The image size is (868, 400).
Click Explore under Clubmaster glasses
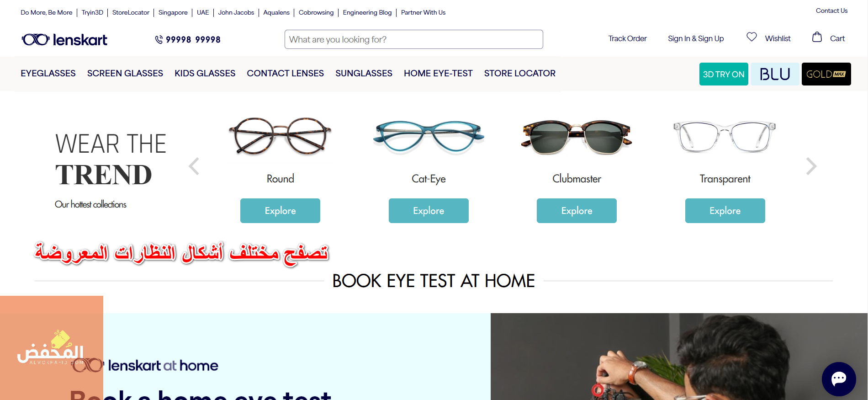pos(577,211)
